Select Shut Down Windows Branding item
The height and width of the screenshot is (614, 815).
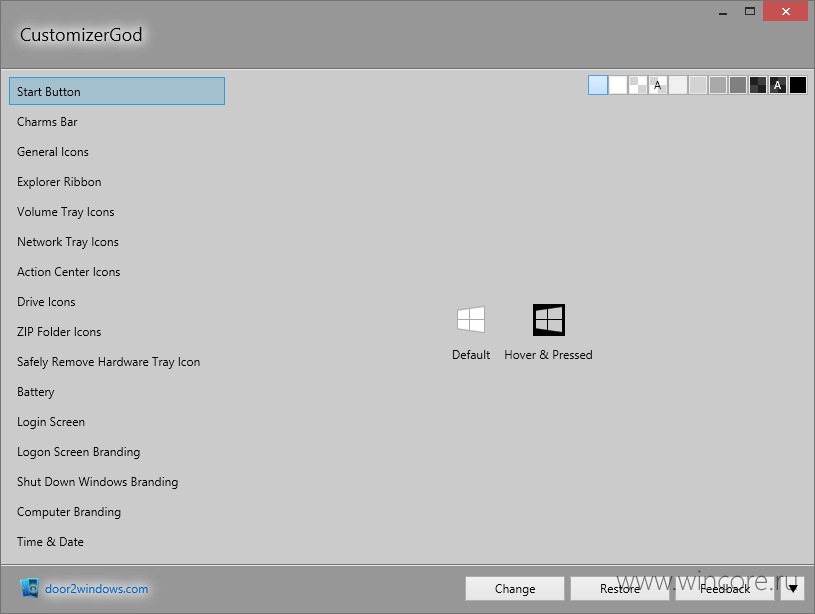point(117,482)
